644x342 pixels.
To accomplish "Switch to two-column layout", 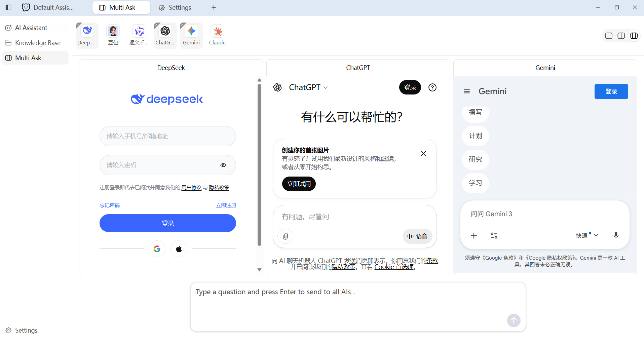I will click(x=621, y=36).
